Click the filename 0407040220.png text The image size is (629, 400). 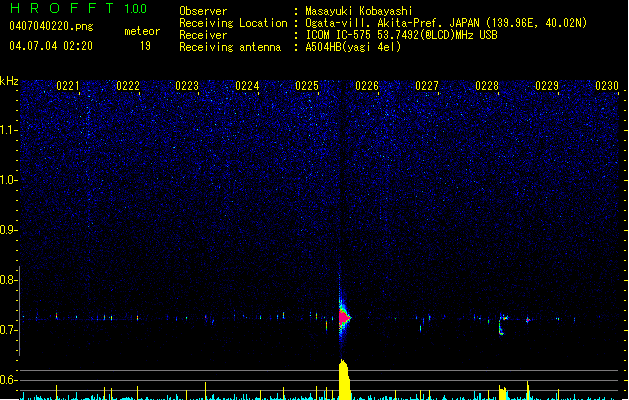coord(51,26)
